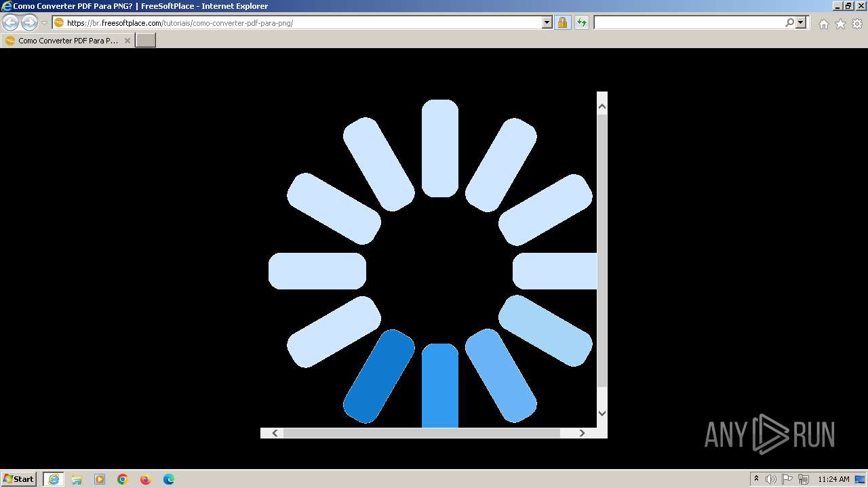The image size is (868, 488).
Task: Launch Firefox from the taskbar
Action: pos(146,479)
